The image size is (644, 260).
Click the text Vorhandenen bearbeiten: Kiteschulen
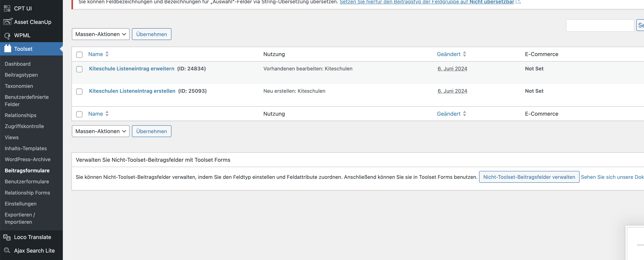308,69
